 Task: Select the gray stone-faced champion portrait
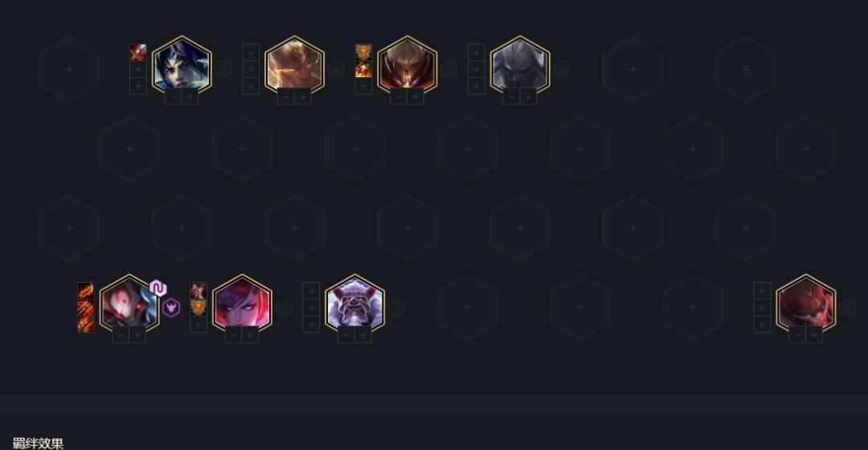(x=520, y=63)
